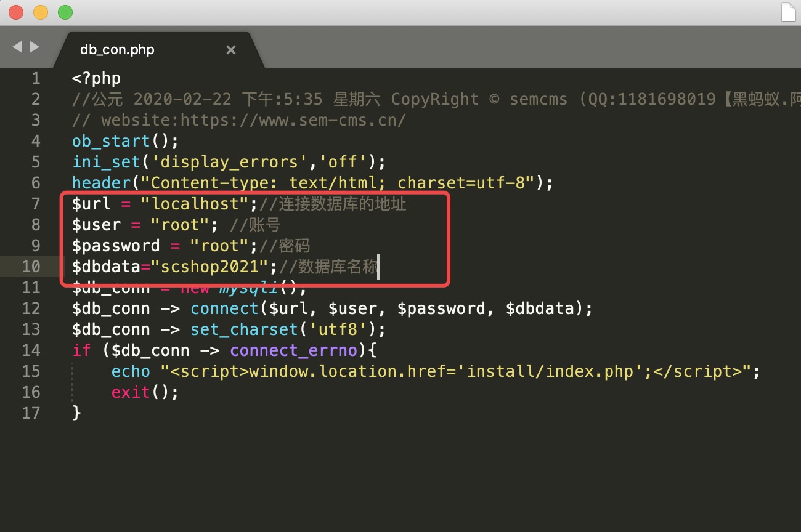Click the connect method on line 12
The height and width of the screenshot is (532, 801).
point(224,308)
